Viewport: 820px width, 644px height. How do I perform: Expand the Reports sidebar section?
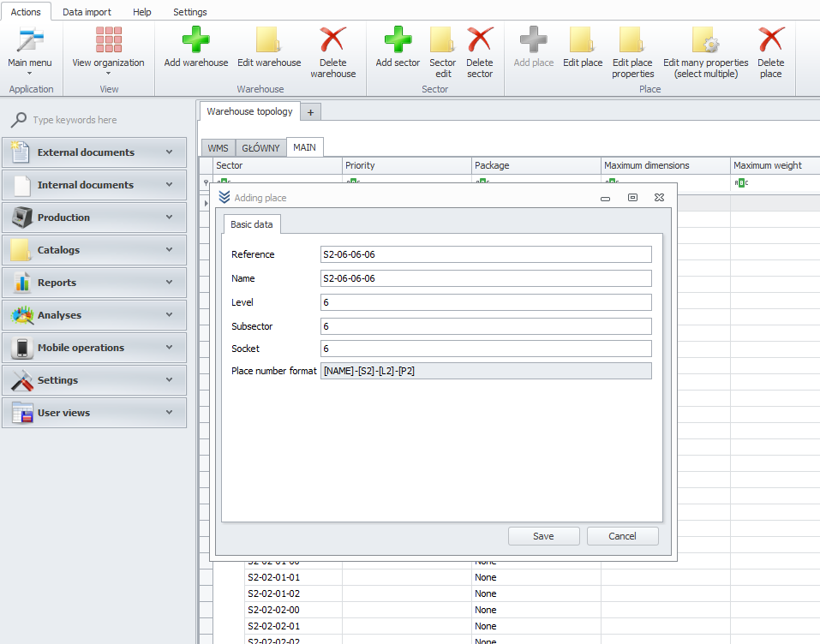[x=94, y=283]
